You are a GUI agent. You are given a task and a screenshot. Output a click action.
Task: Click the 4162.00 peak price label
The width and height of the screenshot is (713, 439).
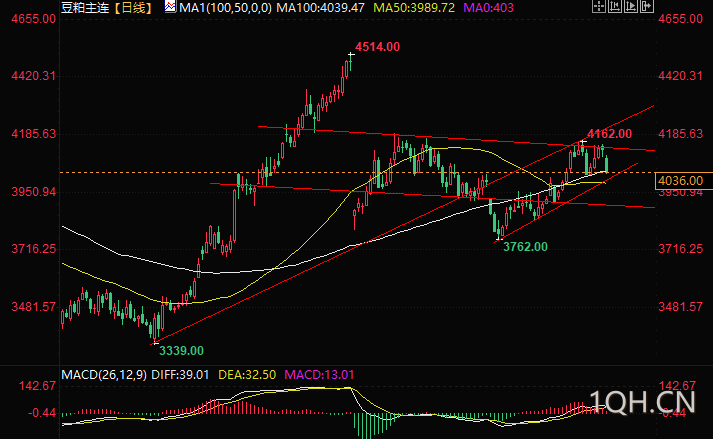609,134
